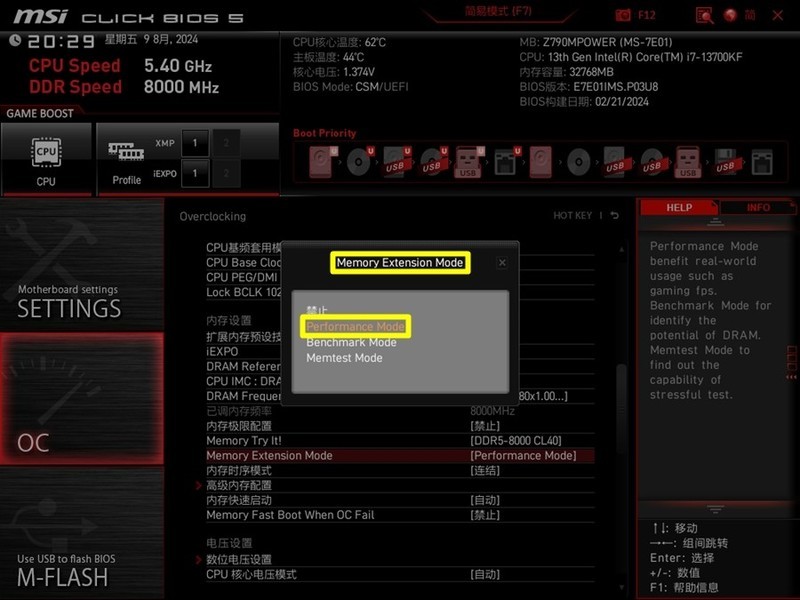
Task: Open the M-FLASH section
Action: click(82, 533)
